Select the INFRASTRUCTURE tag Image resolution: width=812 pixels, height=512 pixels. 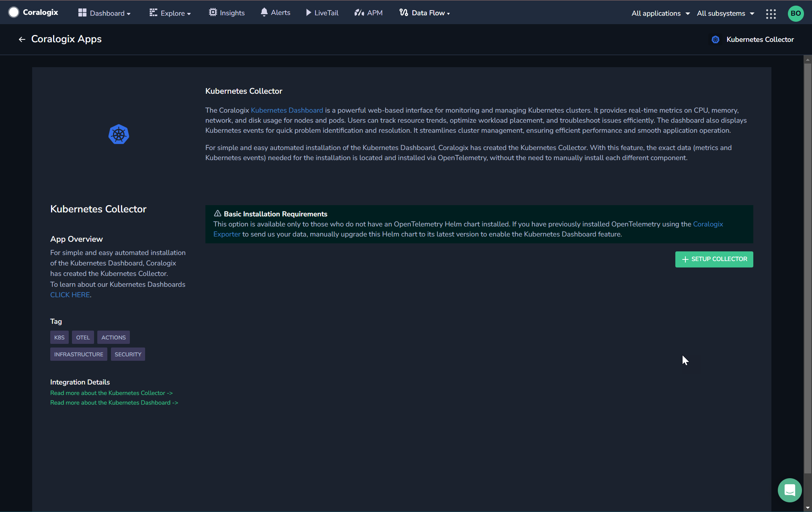click(79, 354)
